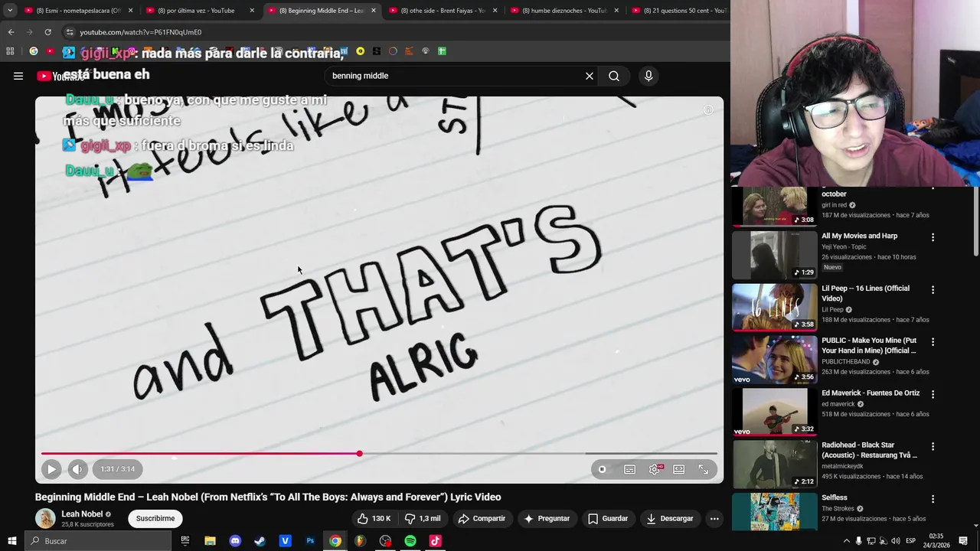Share the video with Compartir
This screenshot has width=980, height=551.
click(482, 519)
